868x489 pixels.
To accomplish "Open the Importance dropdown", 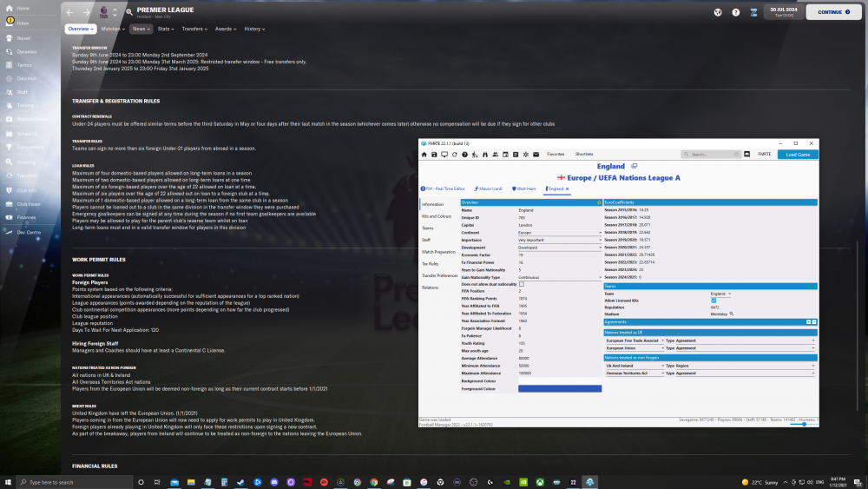I will (x=559, y=241).
